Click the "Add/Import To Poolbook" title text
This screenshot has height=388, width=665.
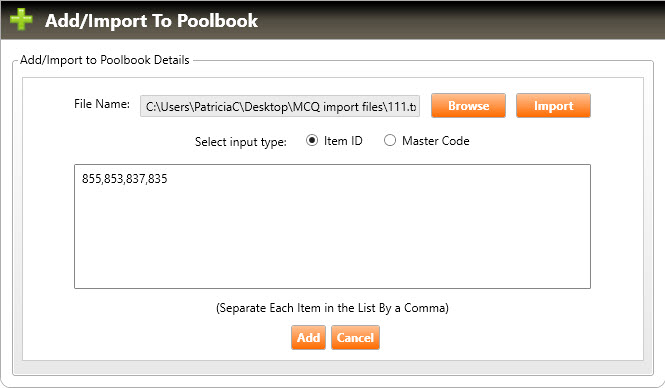coord(151,21)
